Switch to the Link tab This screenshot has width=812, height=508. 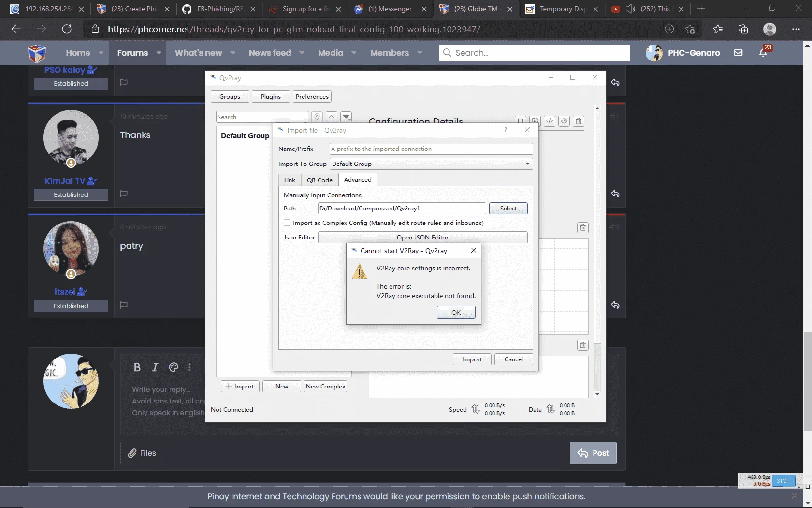tap(290, 180)
